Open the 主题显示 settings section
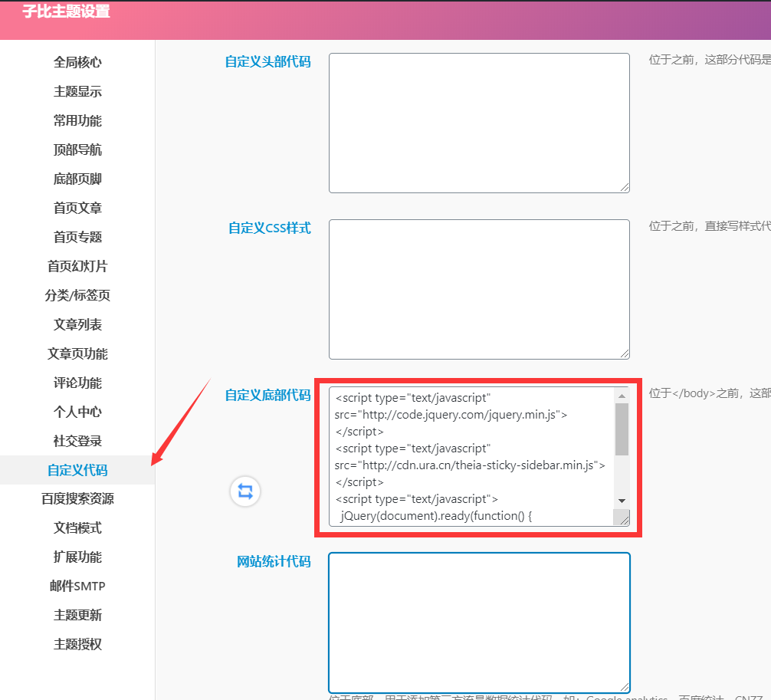Image resolution: width=771 pixels, height=700 pixels. 77,91
